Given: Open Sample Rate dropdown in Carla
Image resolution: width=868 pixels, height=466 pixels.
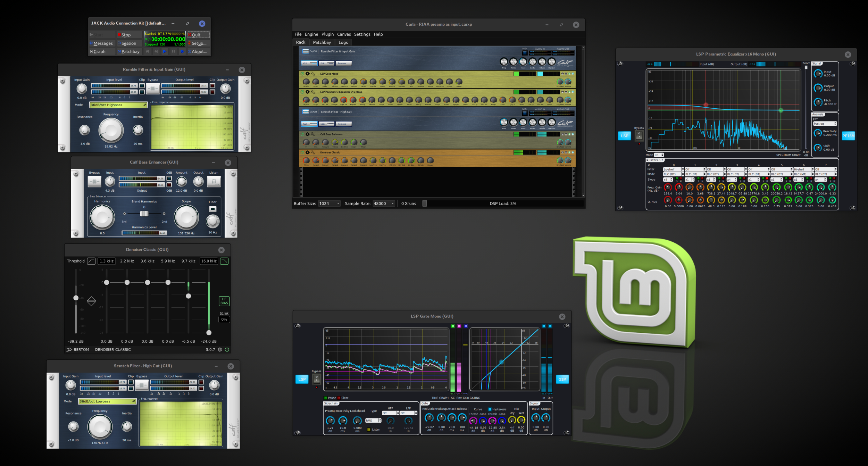Looking at the screenshot, I should point(384,203).
